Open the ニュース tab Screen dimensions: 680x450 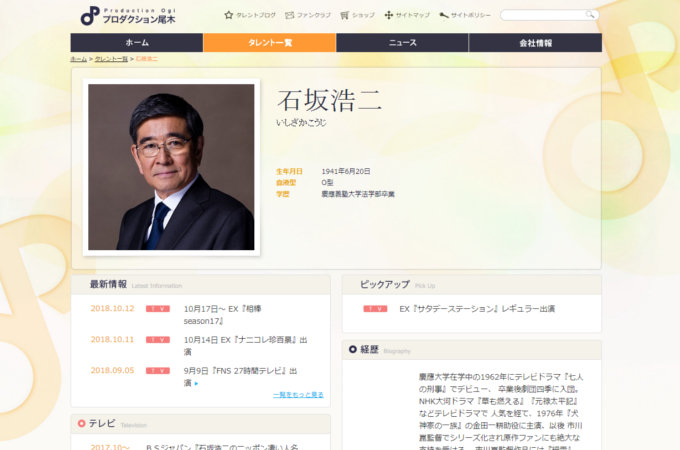[x=402, y=42]
